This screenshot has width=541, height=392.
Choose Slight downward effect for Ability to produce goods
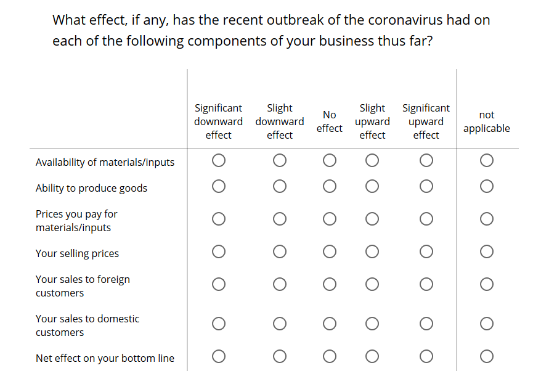pos(280,186)
